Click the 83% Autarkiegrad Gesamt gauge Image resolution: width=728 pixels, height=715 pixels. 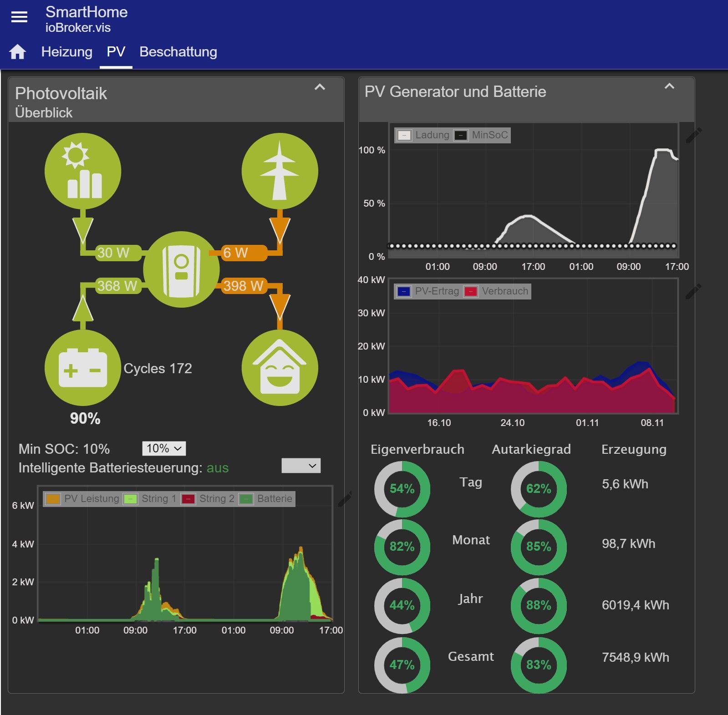pyautogui.click(x=539, y=665)
